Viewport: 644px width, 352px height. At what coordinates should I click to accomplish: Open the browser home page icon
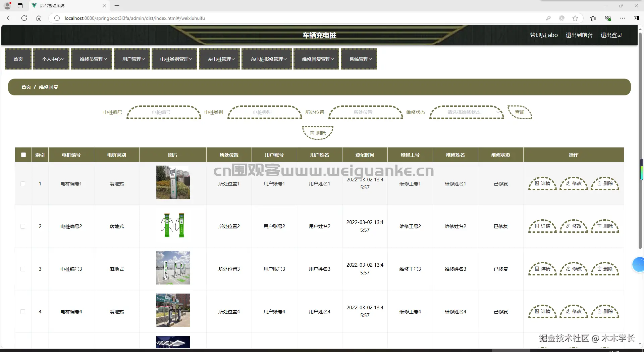click(x=39, y=18)
